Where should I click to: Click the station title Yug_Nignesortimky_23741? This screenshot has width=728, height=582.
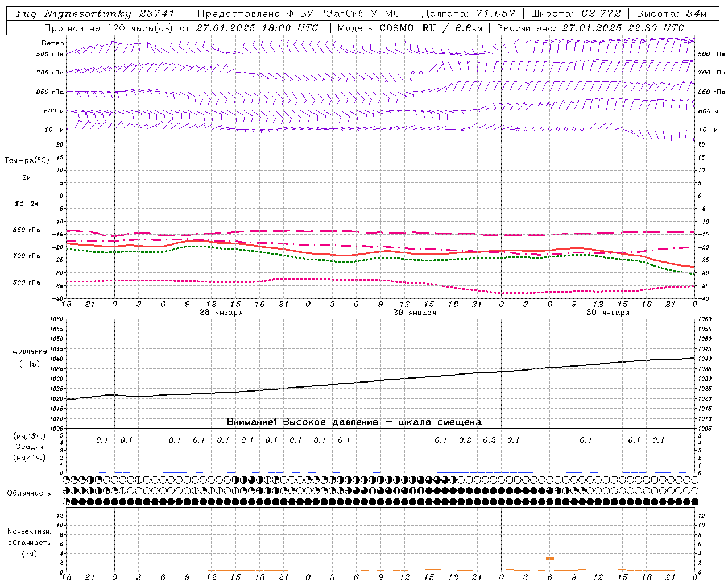click(94, 14)
